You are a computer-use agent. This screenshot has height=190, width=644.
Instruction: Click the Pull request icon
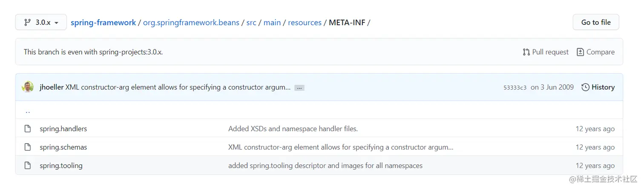(526, 52)
